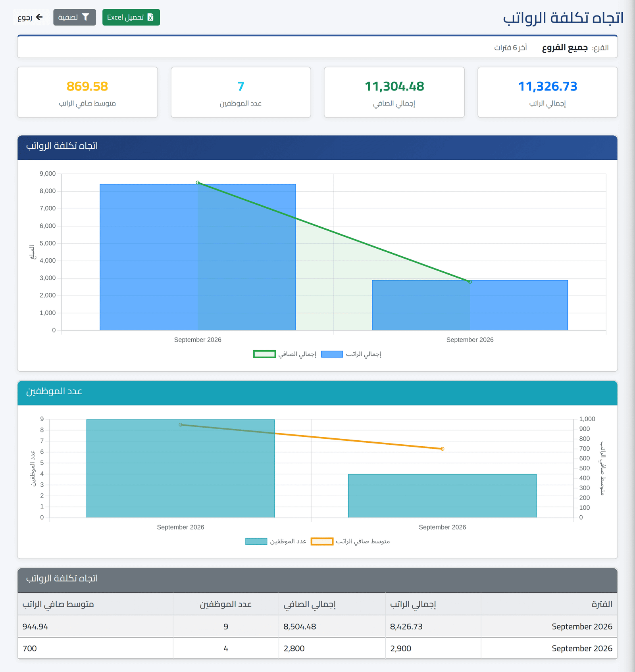Open the تصفية filter button
The height and width of the screenshot is (672, 635).
point(75,17)
